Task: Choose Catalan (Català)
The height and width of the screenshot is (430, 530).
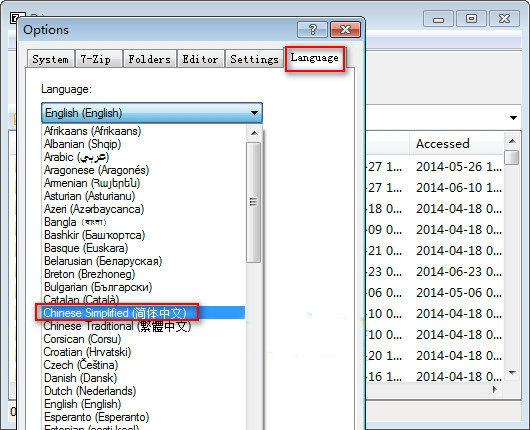Action: [x=144, y=300]
